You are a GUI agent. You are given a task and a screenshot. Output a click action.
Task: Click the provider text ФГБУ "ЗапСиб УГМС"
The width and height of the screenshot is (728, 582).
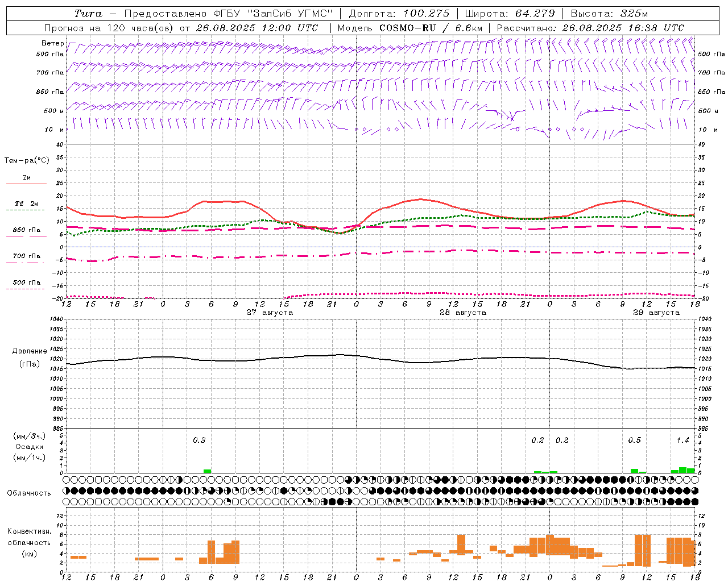coord(274,14)
